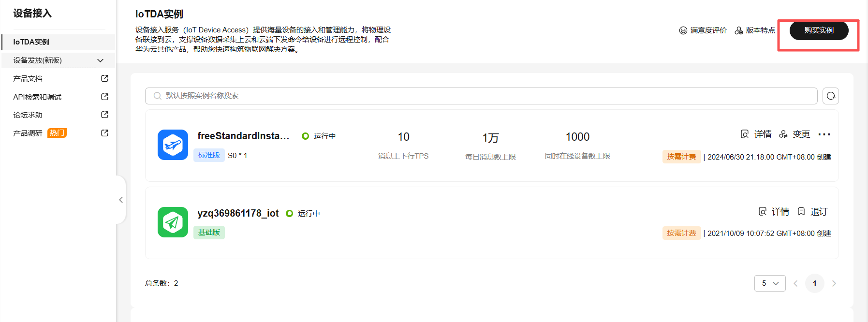Screen dimensions: 868x322
Task: Click the 标准版 tag
Action: tap(209, 155)
